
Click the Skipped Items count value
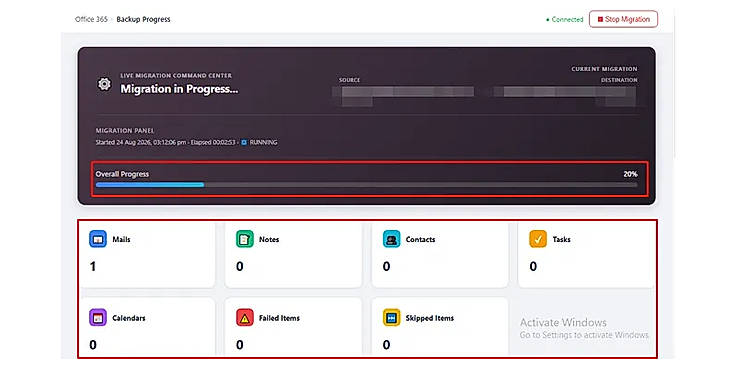pos(386,345)
